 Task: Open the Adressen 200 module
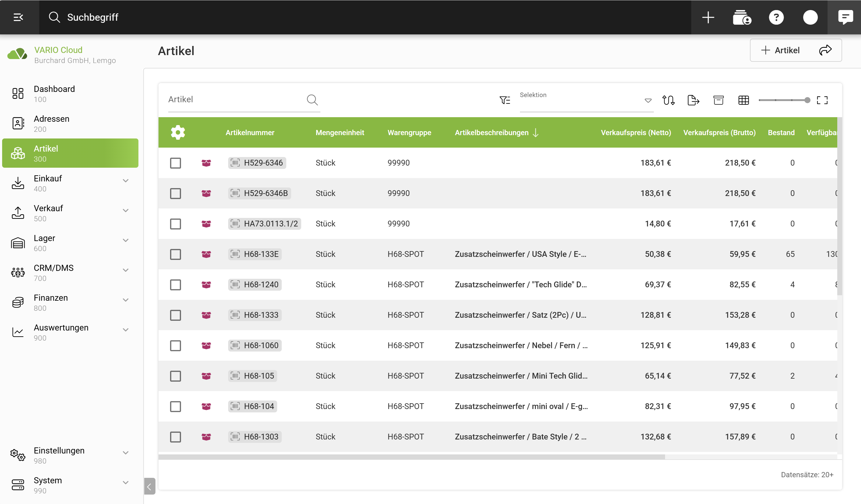point(51,123)
